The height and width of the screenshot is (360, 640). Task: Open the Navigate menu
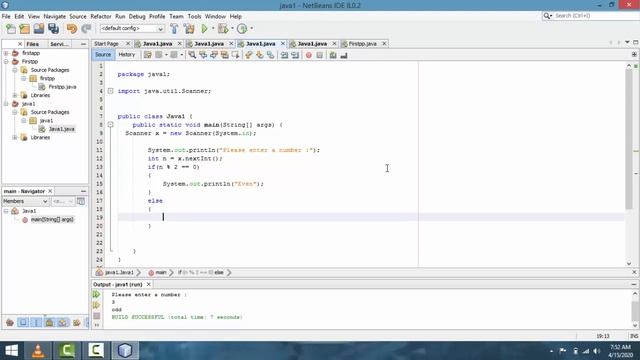pyautogui.click(x=55, y=16)
